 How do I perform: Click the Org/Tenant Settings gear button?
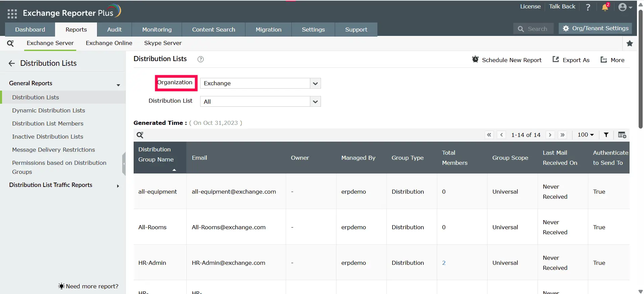595,29
